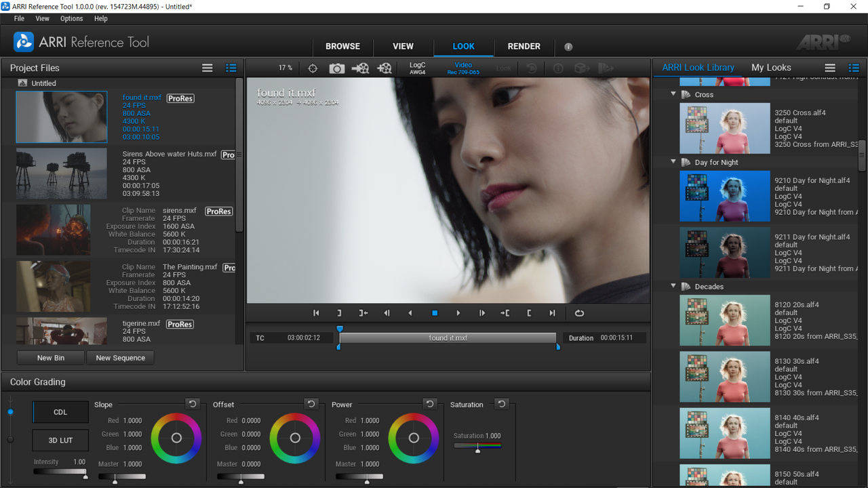Create a New Sequence

pyautogui.click(x=121, y=358)
